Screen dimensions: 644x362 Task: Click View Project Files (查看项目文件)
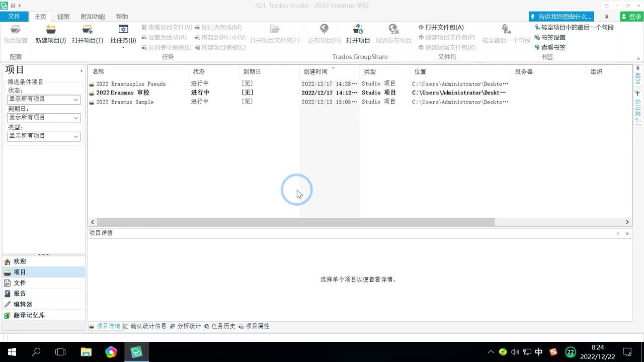[167, 28]
